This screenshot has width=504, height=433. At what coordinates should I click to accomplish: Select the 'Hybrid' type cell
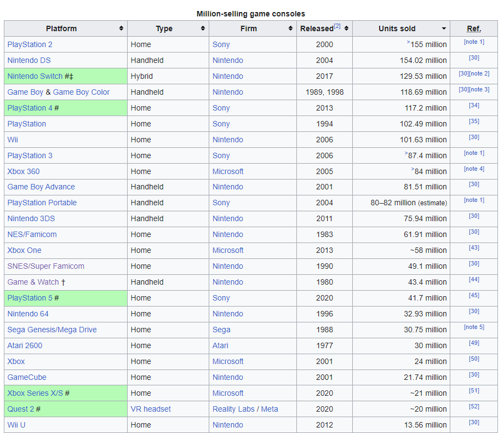tap(168, 76)
